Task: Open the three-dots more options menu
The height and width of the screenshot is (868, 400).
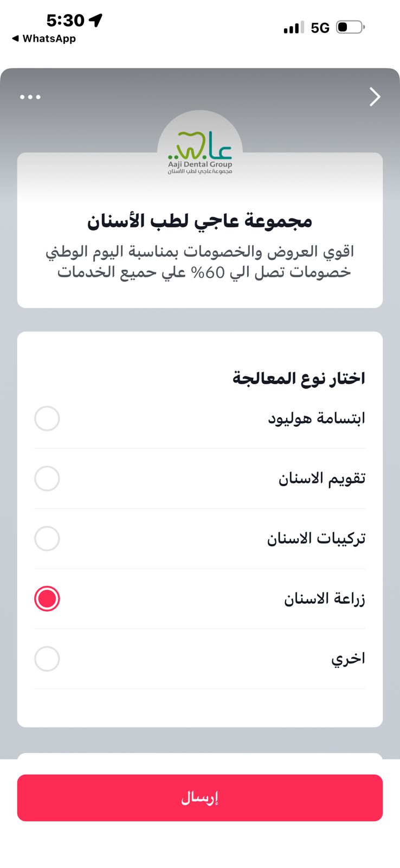Action: [30, 97]
